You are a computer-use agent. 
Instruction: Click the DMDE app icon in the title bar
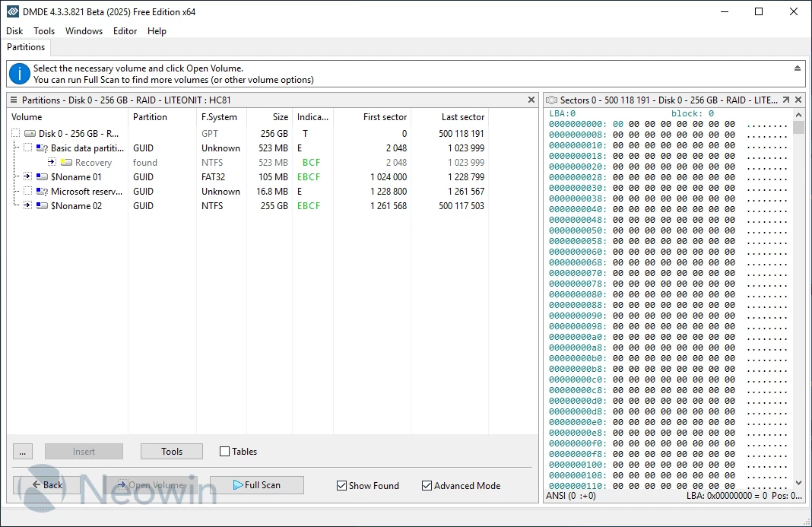tap(12, 11)
